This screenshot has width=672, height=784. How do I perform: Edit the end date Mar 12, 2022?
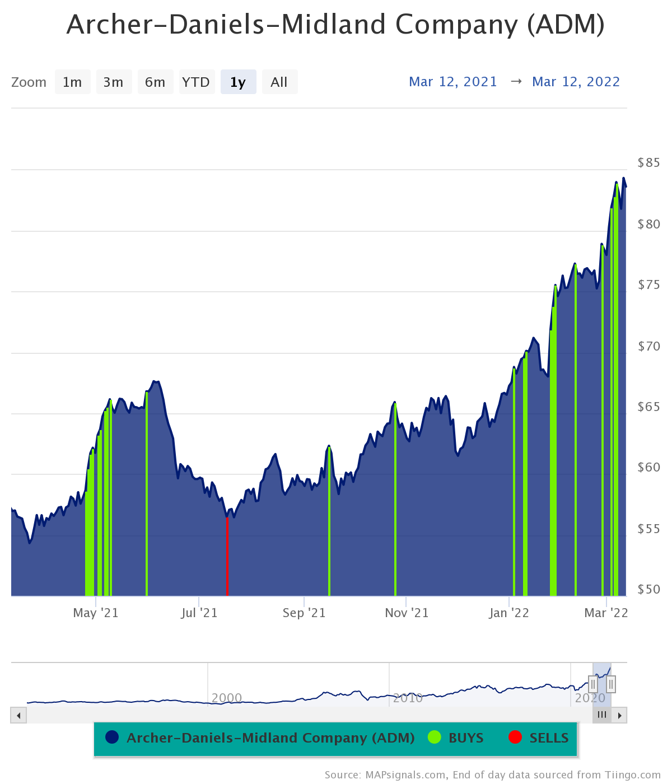click(576, 82)
